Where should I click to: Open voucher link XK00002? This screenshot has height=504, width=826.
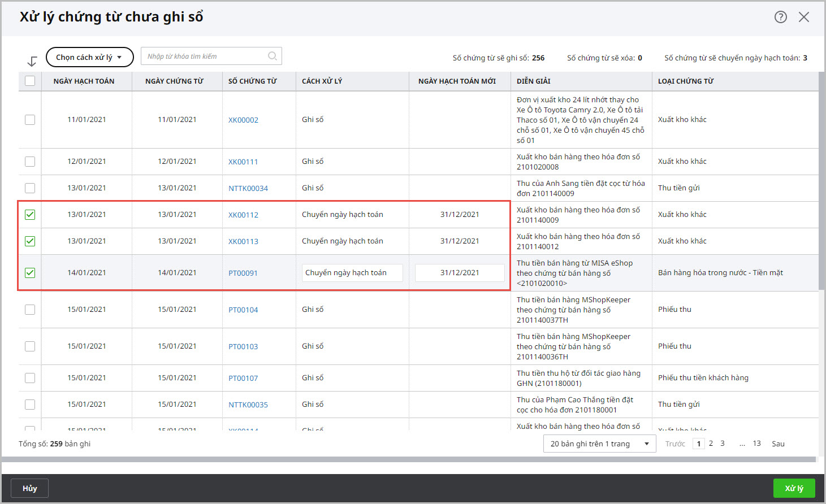[x=243, y=120]
